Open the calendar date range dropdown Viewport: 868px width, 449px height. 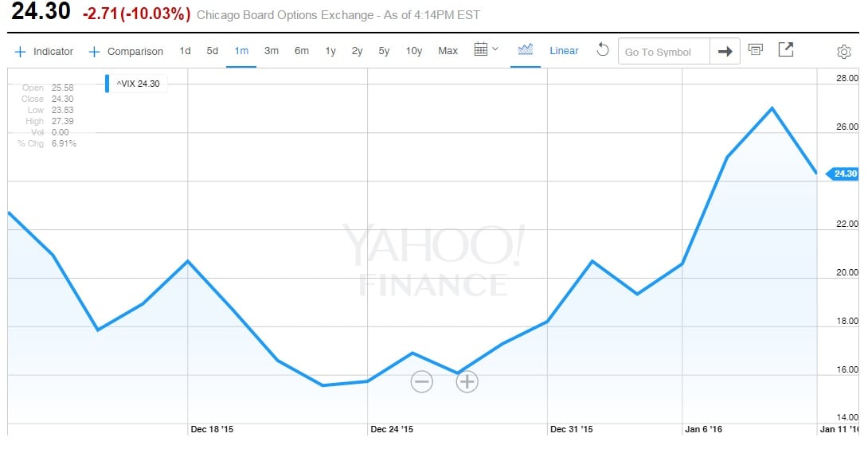[x=486, y=50]
